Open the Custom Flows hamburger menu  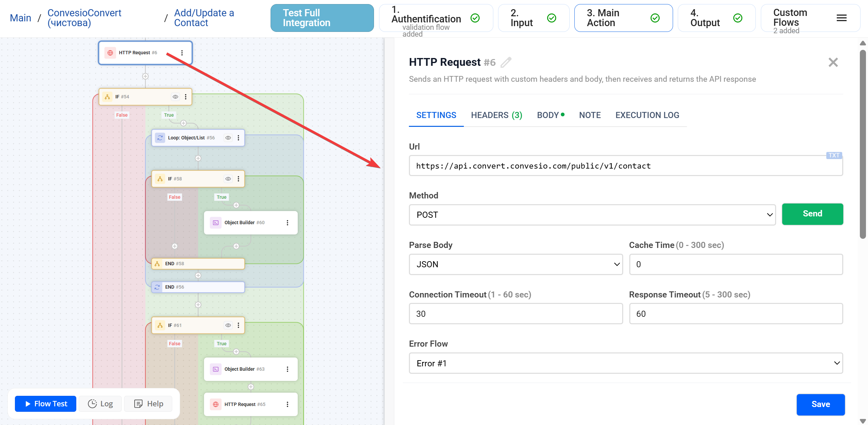tap(841, 18)
